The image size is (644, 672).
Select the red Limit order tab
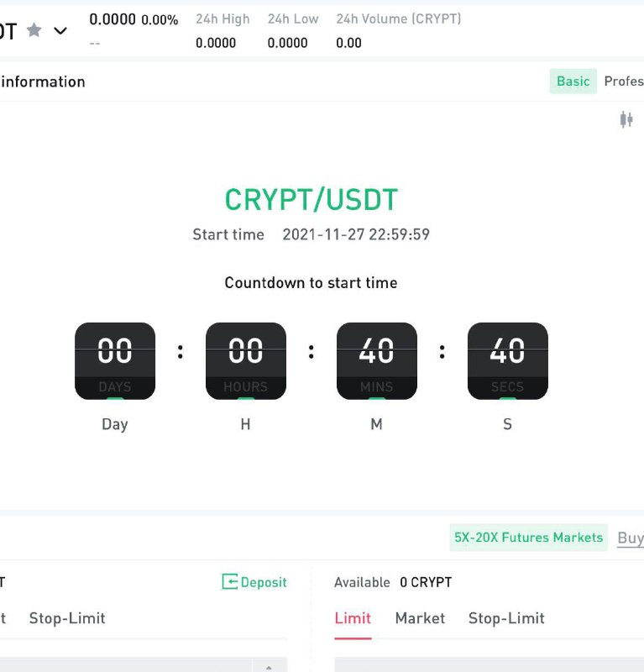353,618
